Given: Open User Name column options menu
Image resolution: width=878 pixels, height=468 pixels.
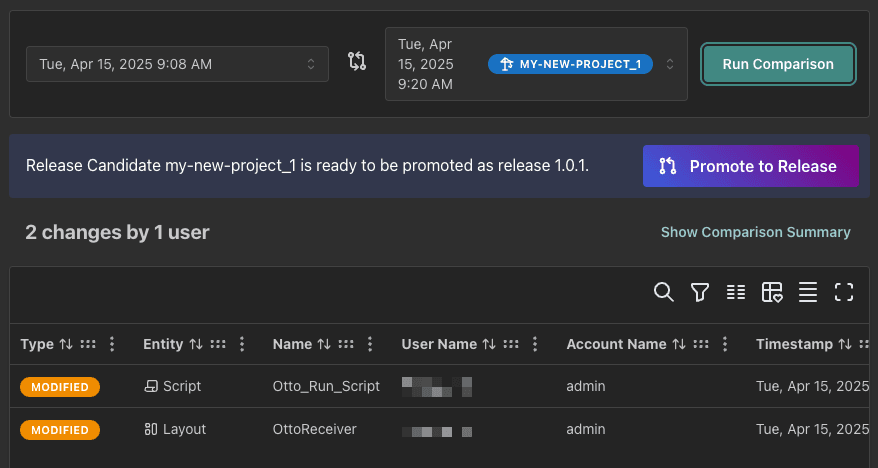Looking at the screenshot, I should pyautogui.click(x=536, y=344).
